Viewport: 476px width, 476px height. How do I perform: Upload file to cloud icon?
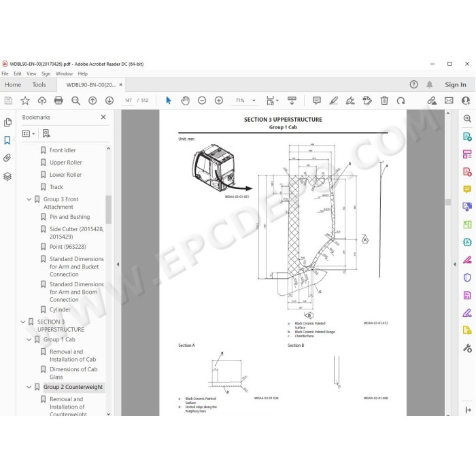tap(42, 101)
